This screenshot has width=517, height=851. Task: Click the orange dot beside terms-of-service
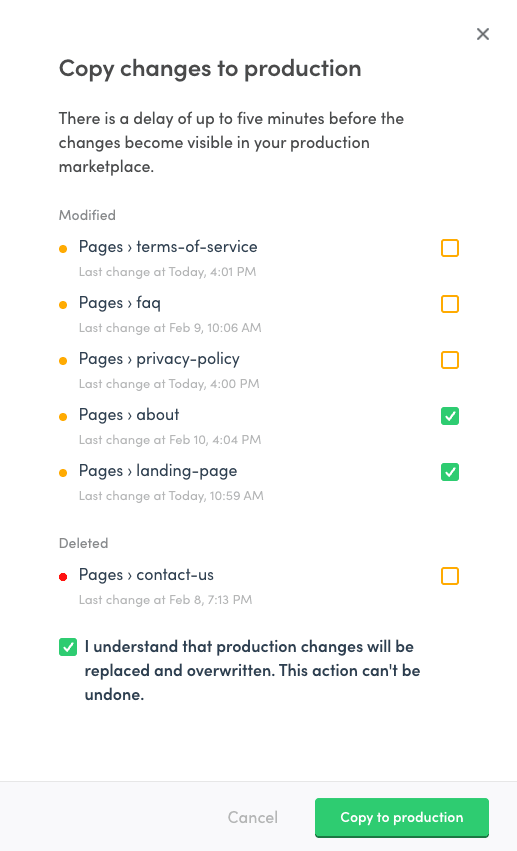point(63,249)
